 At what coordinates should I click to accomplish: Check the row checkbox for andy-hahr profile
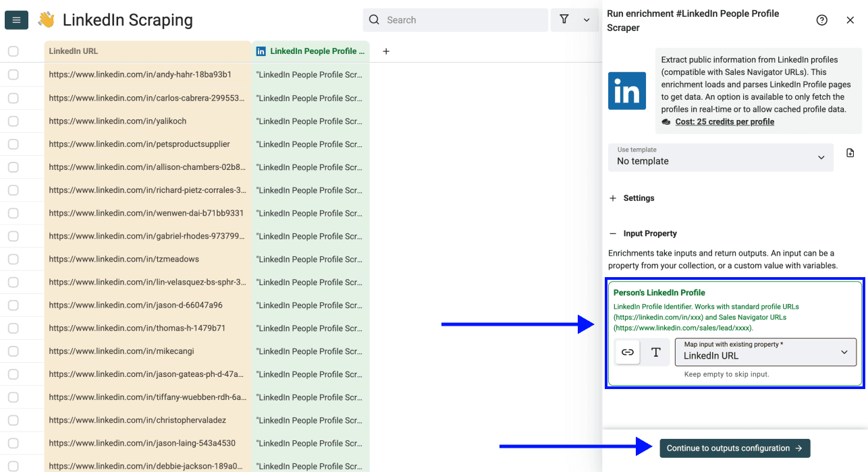(13, 75)
